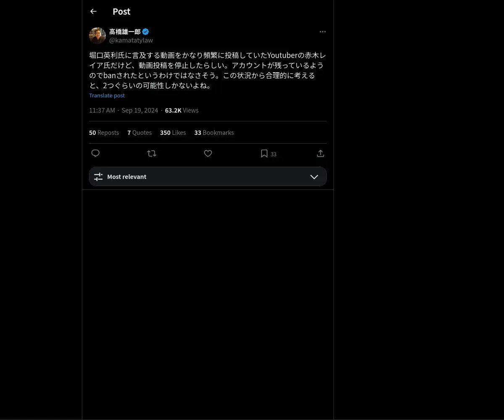The height and width of the screenshot is (420, 504).
Task: Like the post with heart icon
Action: click(208, 153)
